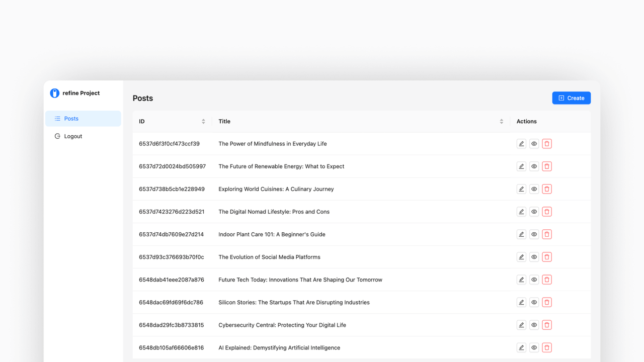Image resolution: width=644 pixels, height=362 pixels.
Task: View the Future Tech Today post
Action: coord(534,280)
